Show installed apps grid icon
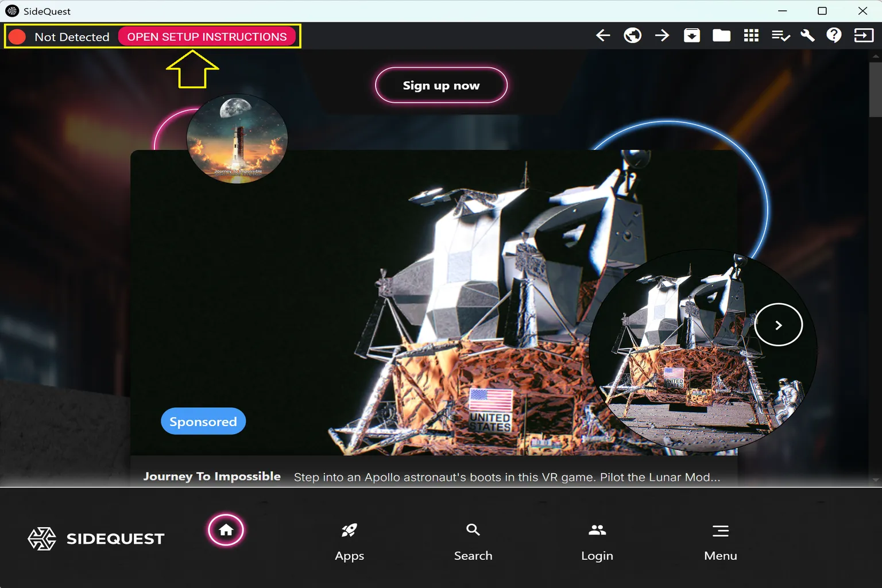The image size is (882, 588). click(x=751, y=36)
